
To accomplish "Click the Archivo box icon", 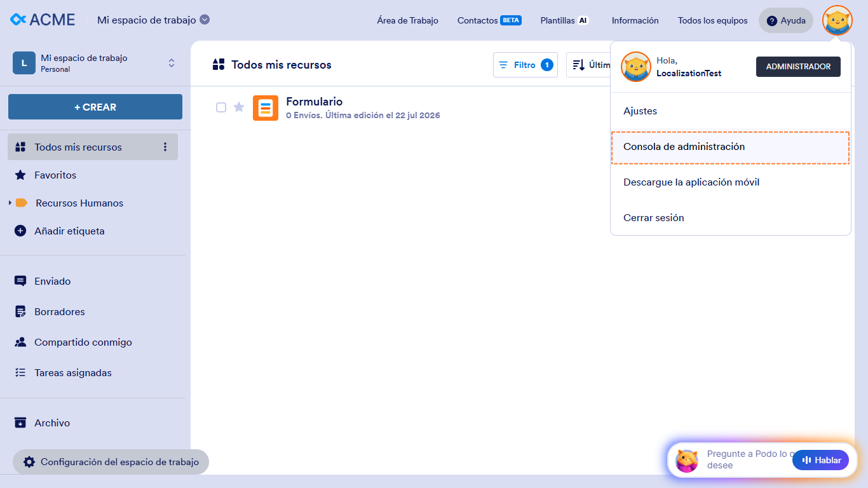I will pyautogui.click(x=20, y=423).
